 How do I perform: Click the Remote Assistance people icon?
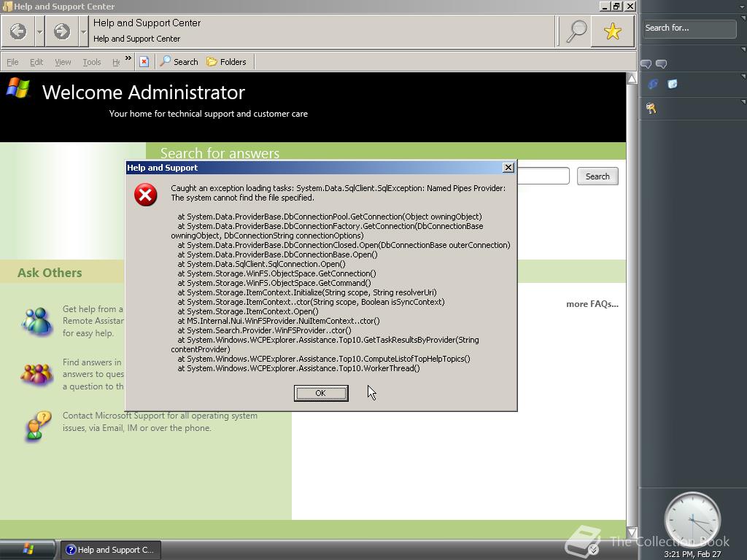click(36, 321)
